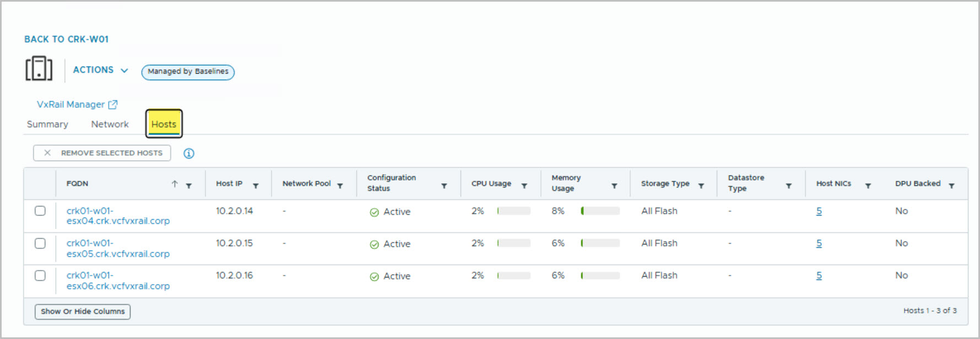
Task: Click the info icon beside Remove Selected Hosts
Action: pos(188,154)
